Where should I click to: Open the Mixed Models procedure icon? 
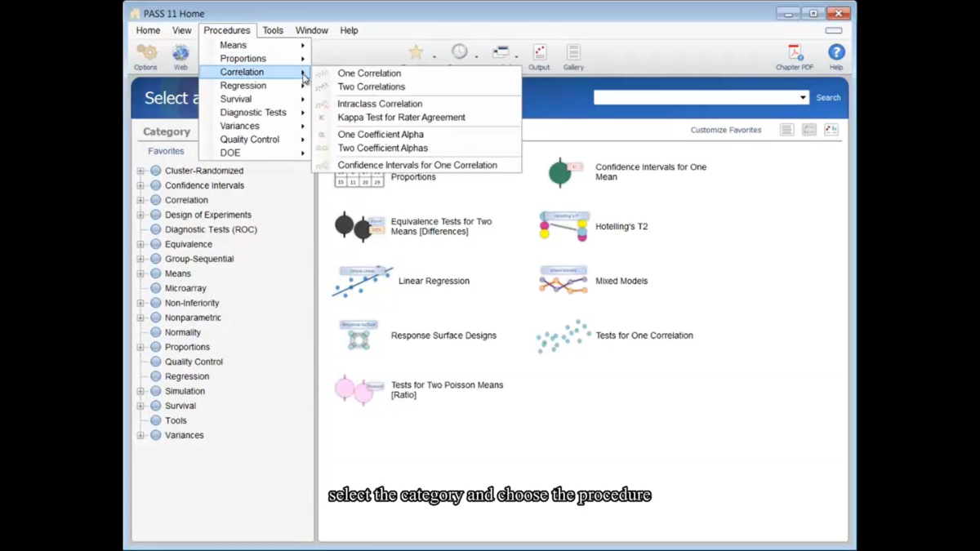(x=563, y=281)
